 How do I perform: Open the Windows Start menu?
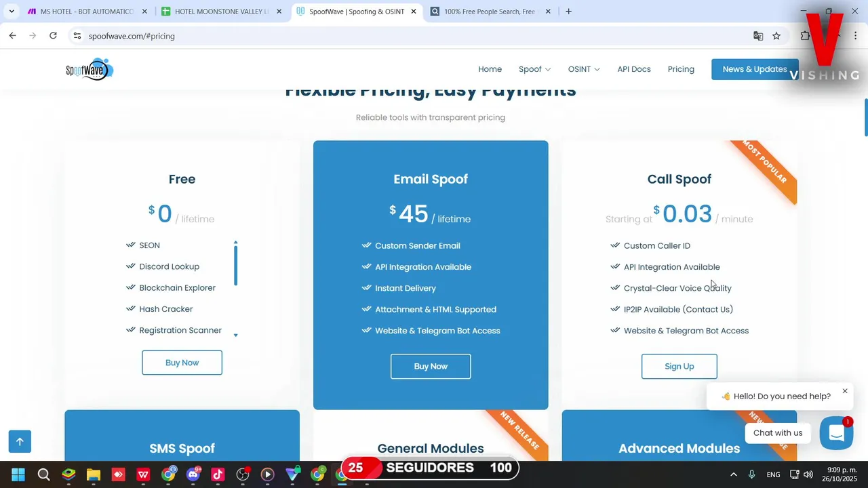click(18, 474)
